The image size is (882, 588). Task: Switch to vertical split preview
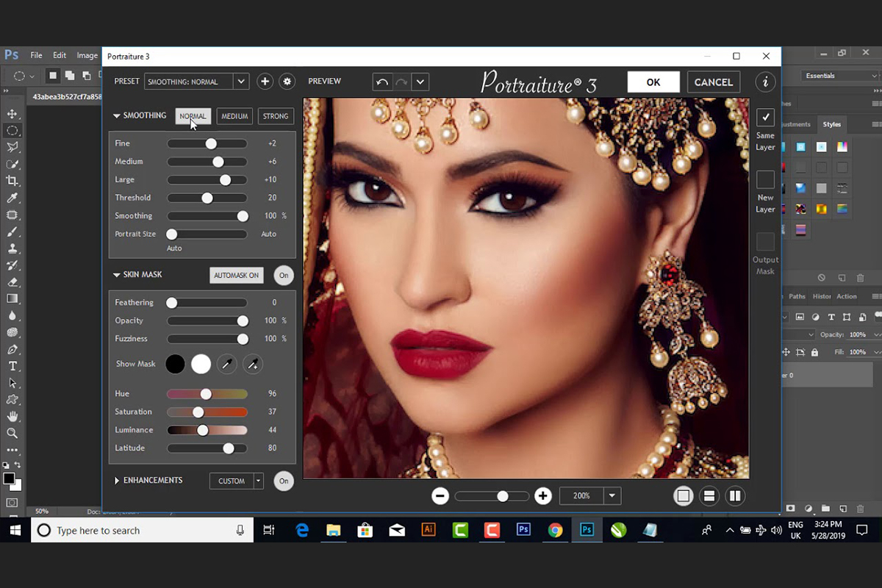pos(735,496)
